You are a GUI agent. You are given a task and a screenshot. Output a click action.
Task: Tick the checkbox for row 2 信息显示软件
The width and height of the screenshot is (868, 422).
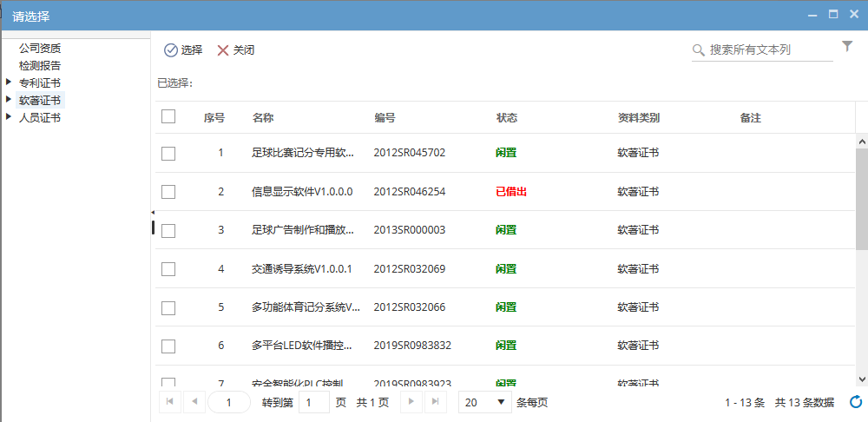point(168,192)
